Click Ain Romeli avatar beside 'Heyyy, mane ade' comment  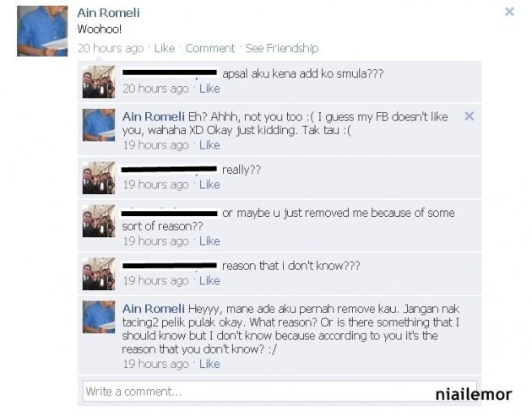pyautogui.click(x=99, y=316)
